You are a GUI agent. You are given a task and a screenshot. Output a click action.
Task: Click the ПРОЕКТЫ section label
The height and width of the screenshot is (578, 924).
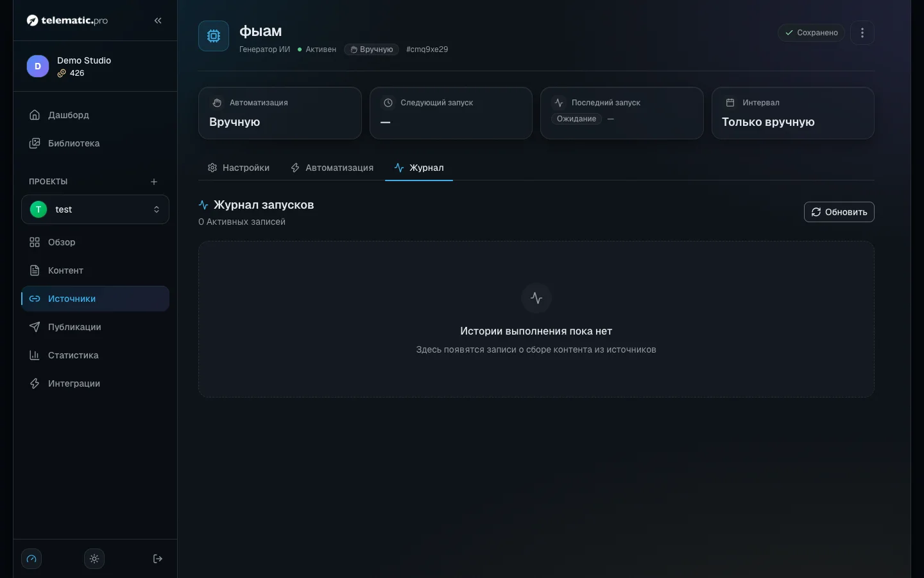[48, 182]
